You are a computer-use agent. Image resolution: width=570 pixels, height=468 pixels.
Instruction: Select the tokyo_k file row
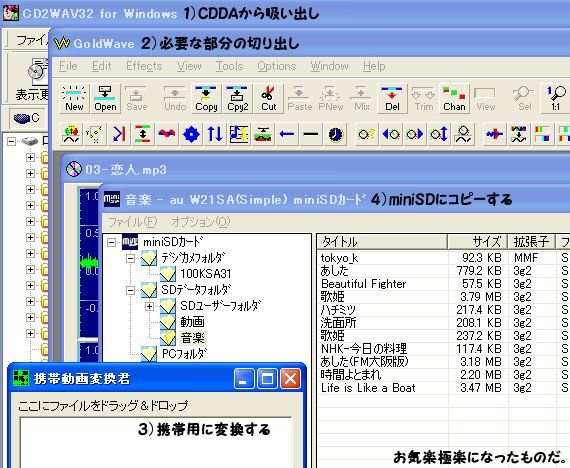tap(443, 258)
